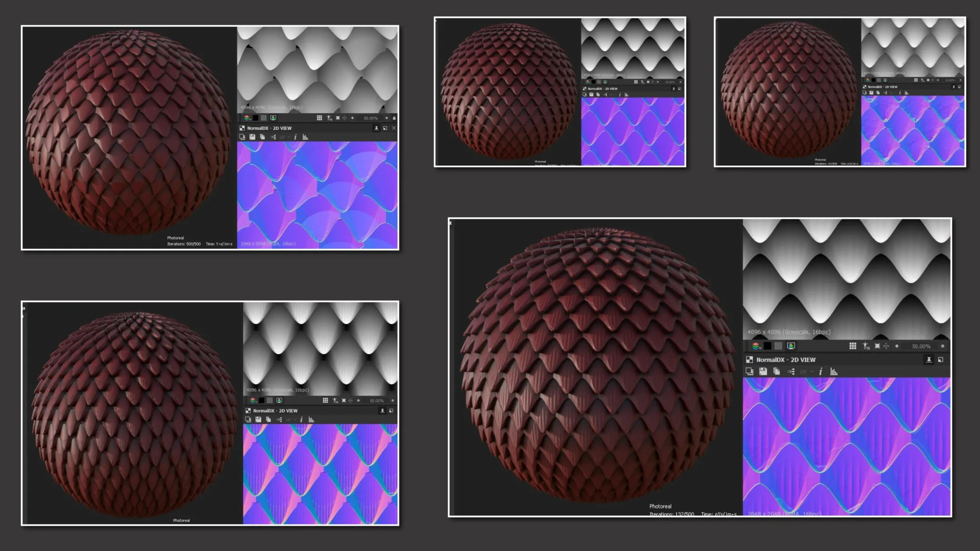
Task: Click purple normal map in large bottom-right screenshot
Action: click(847, 446)
